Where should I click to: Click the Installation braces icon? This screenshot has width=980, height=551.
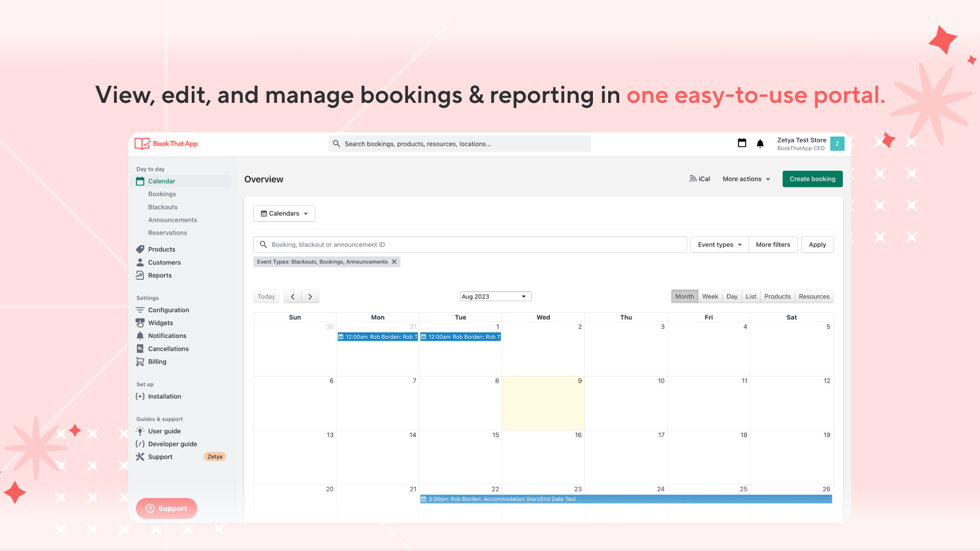click(x=140, y=397)
